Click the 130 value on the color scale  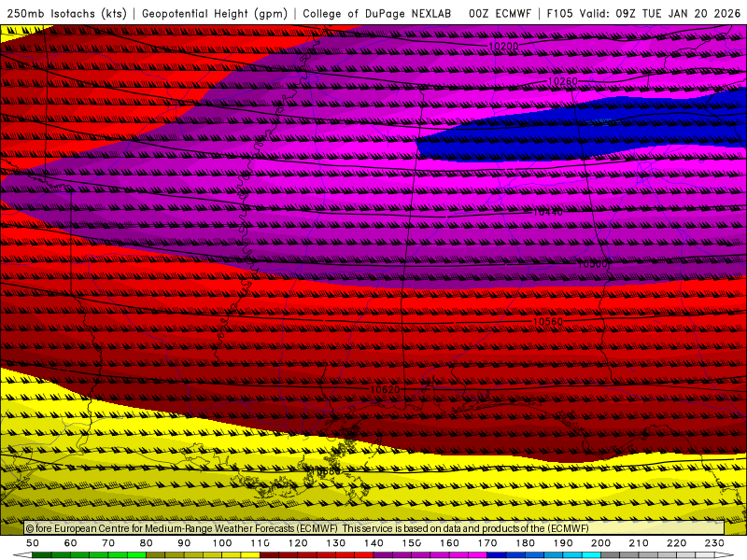click(x=336, y=543)
